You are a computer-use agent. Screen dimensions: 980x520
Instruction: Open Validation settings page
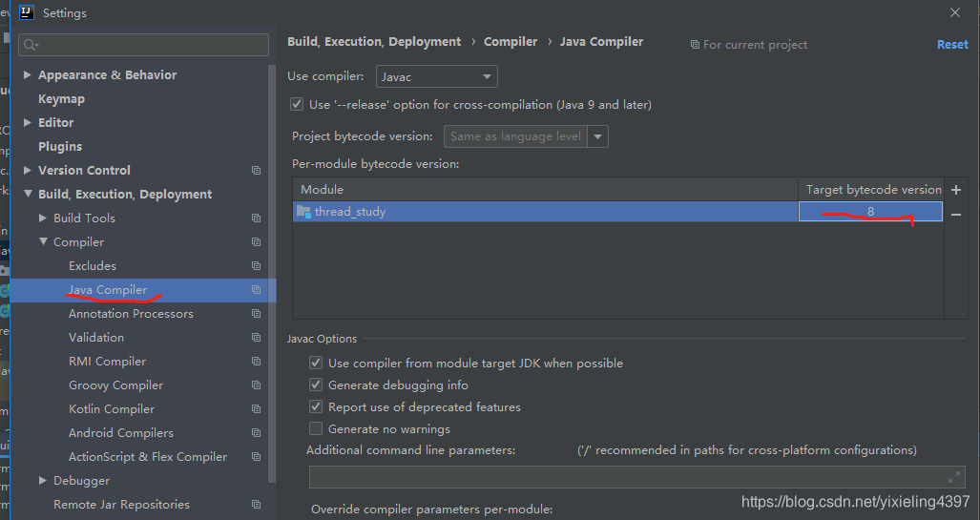[96, 338]
